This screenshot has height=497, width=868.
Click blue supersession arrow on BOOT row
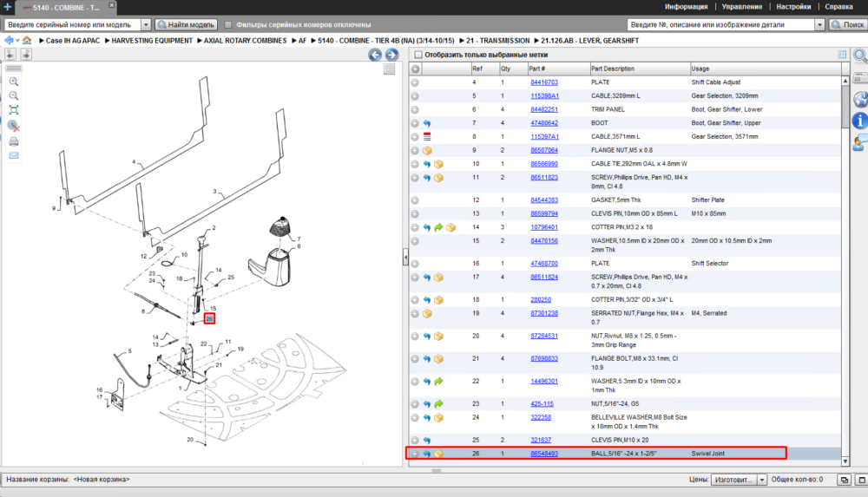(427, 123)
